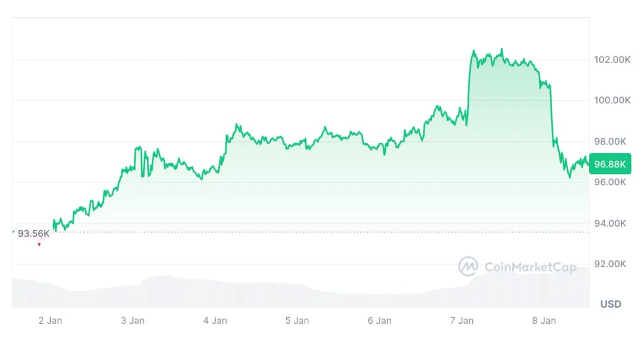644x344 pixels.
Task: Click the 100.00K price axis label
Action: [612, 100]
